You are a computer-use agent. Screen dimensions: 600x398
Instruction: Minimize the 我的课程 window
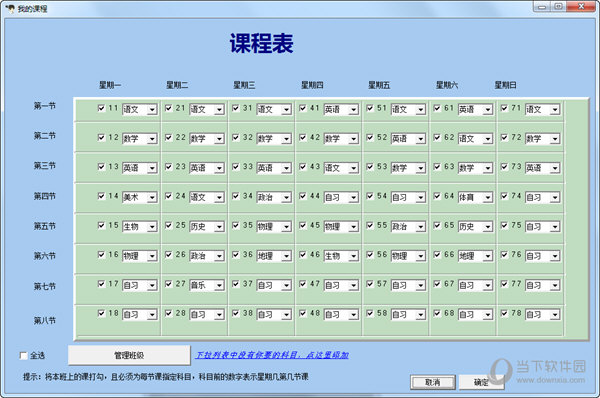(x=542, y=7)
